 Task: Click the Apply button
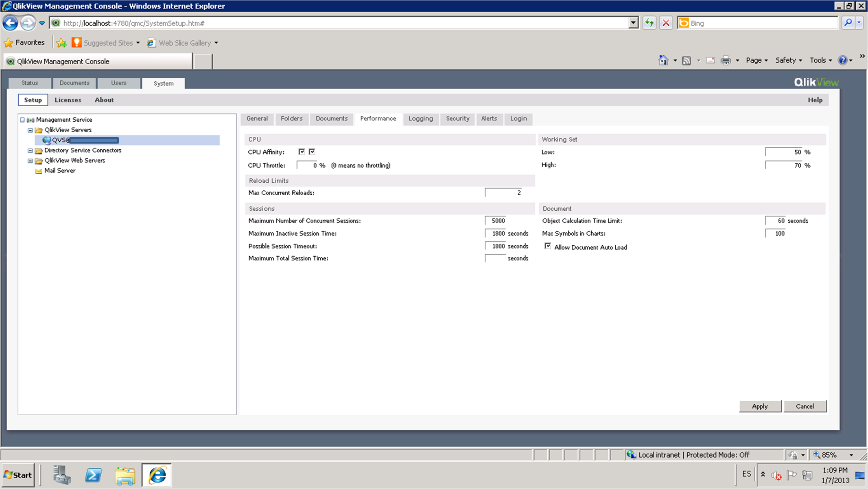click(x=760, y=406)
